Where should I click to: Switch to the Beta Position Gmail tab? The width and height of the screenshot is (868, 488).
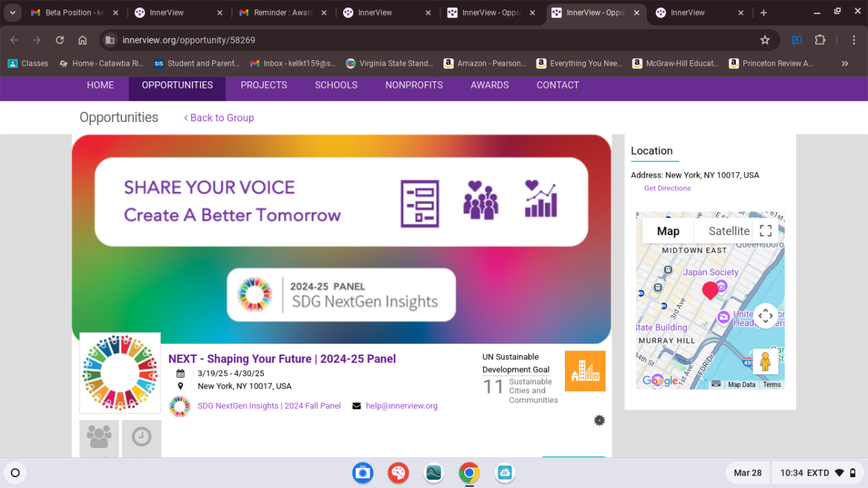point(73,13)
